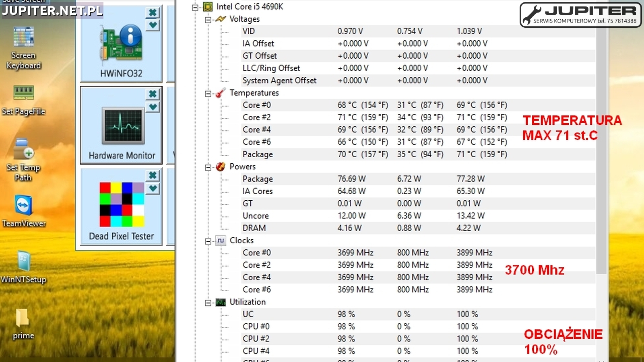Select clock row Core #6
644x362 pixels.
click(x=418, y=290)
